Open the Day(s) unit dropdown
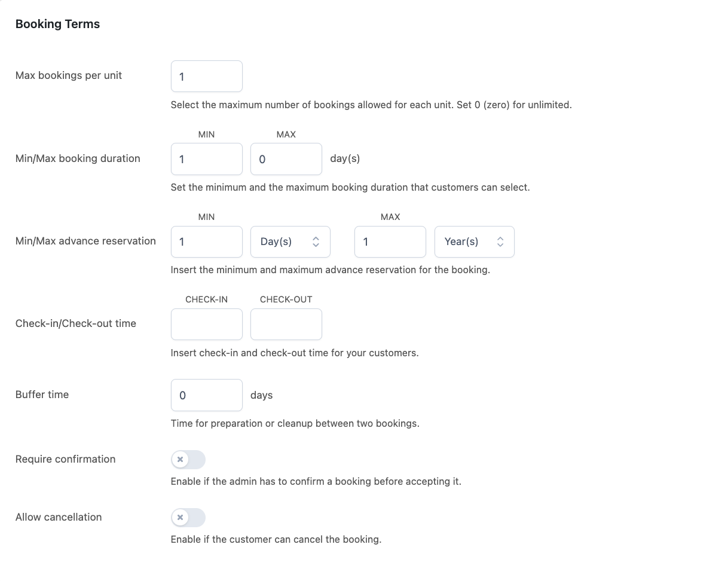Viewport: 728px width, 581px height. pyautogui.click(x=290, y=241)
